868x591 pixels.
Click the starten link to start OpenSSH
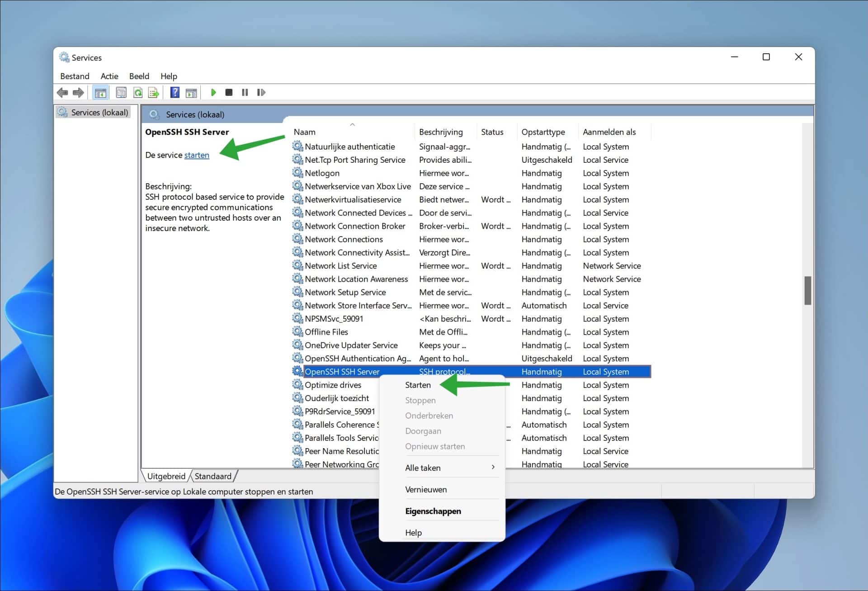click(197, 155)
